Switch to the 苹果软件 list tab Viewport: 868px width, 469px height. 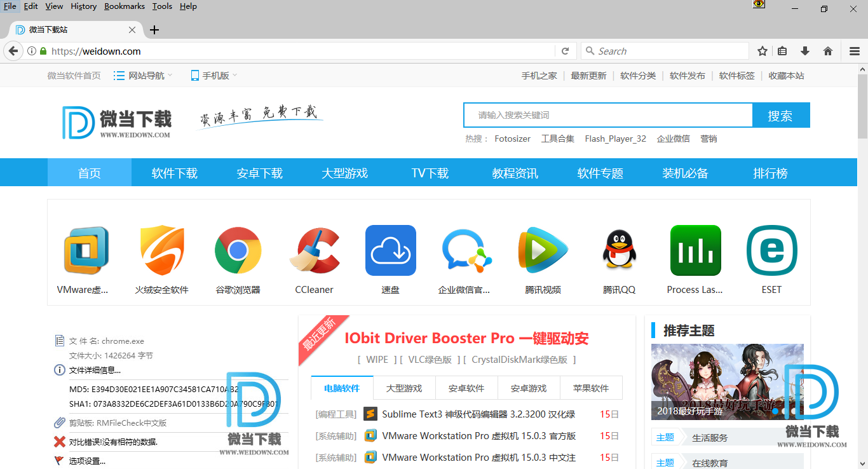pos(591,388)
